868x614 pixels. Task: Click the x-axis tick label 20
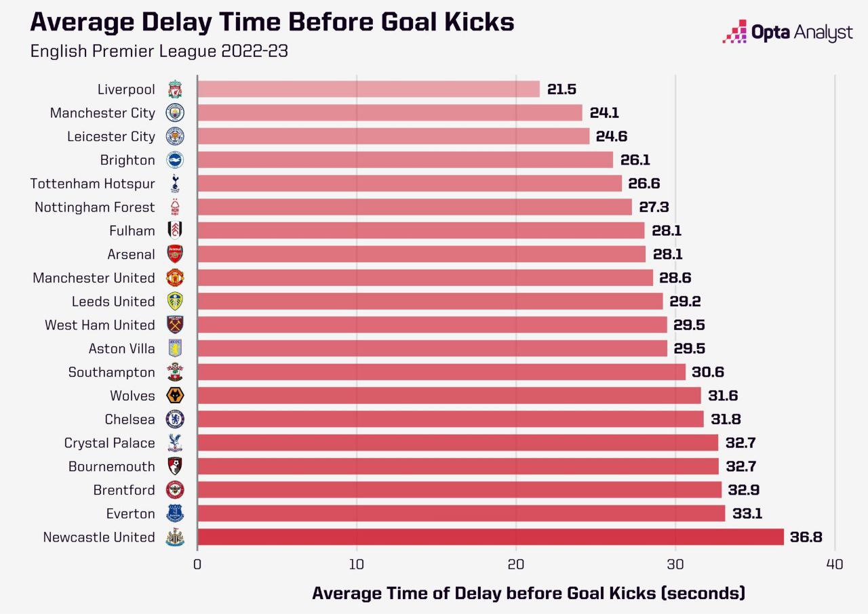click(x=516, y=565)
